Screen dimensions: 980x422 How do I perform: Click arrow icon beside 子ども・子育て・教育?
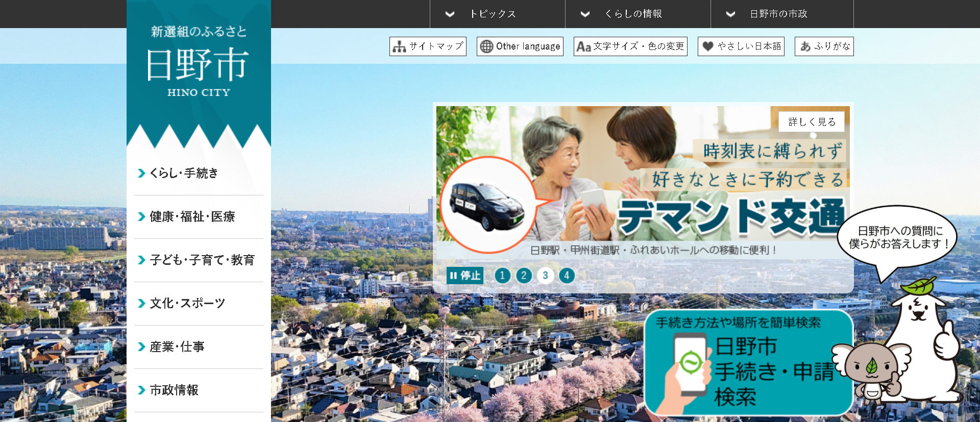141,260
